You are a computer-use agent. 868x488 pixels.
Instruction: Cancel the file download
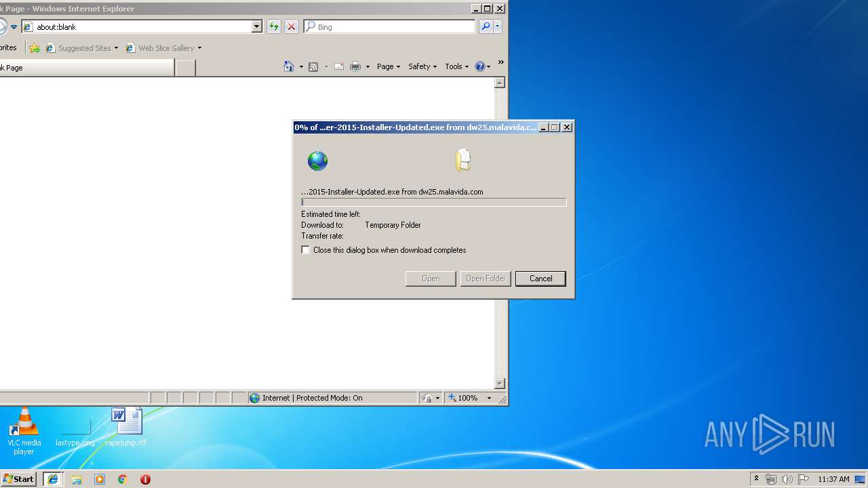540,279
